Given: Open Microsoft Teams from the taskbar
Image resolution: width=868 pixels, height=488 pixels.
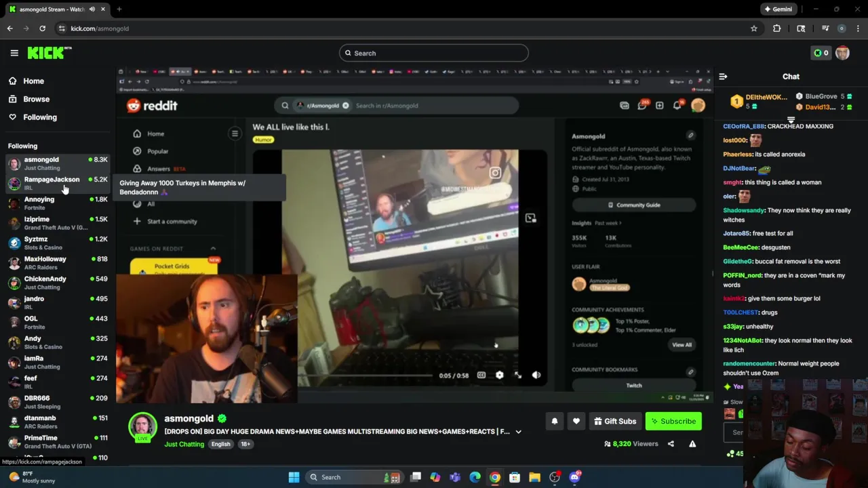Looking at the screenshot, I should [x=455, y=477].
